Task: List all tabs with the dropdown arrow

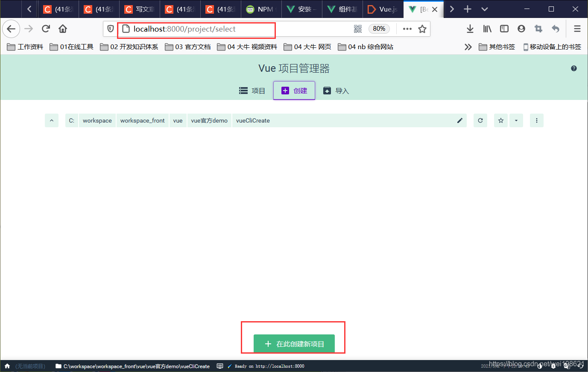Action: (x=485, y=9)
